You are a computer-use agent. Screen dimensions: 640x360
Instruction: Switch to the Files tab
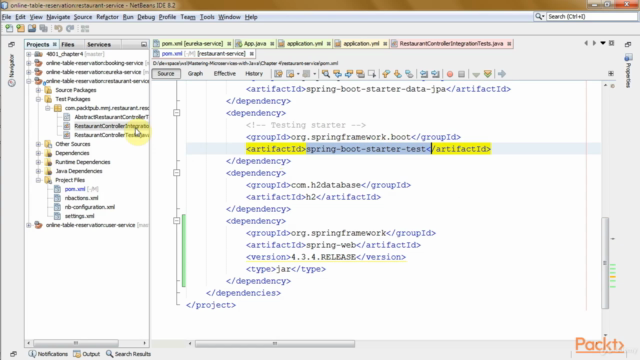(x=68, y=44)
